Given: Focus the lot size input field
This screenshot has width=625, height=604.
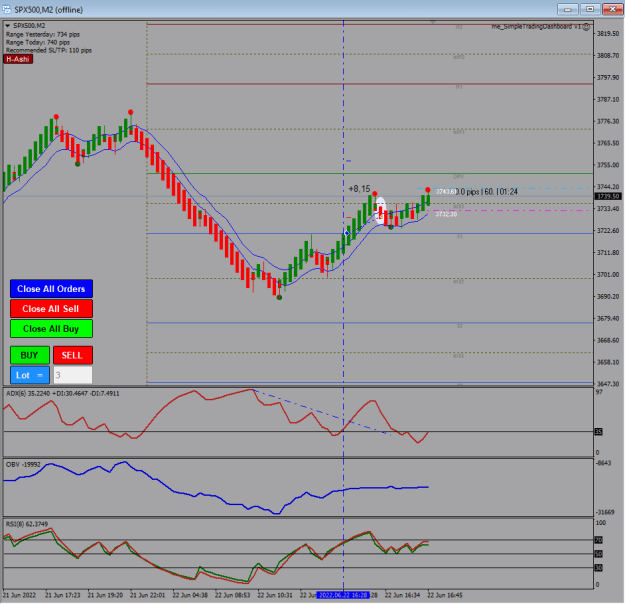Looking at the screenshot, I should (73, 375).
